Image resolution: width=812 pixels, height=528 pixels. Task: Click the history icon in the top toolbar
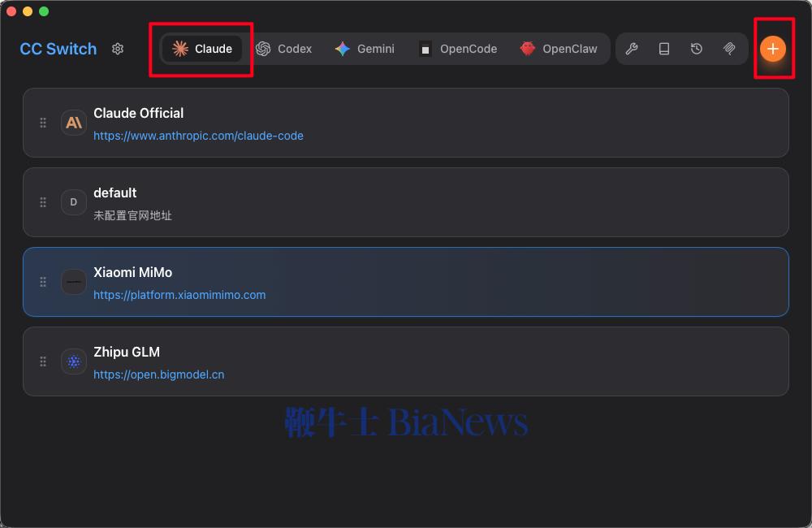coord(696,49)
